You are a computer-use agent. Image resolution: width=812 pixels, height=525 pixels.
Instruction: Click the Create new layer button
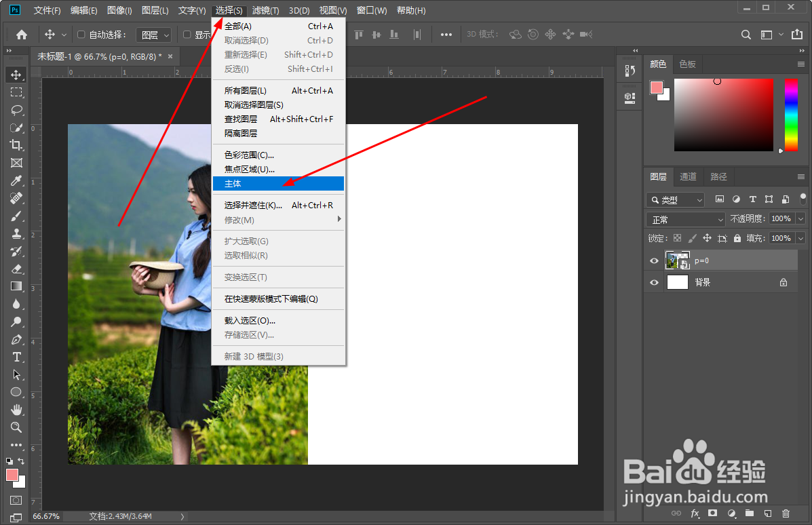pyautogui.click(x=767, y=513)
